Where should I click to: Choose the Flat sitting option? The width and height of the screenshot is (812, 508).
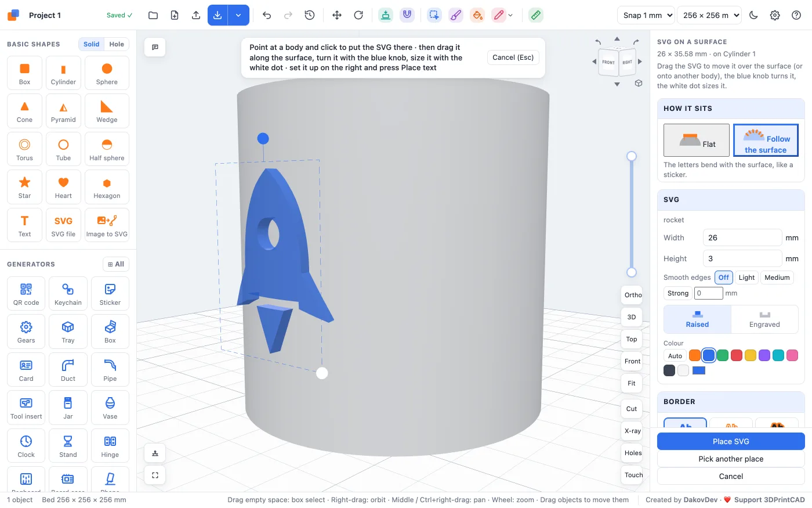click(x=697, y=140)
